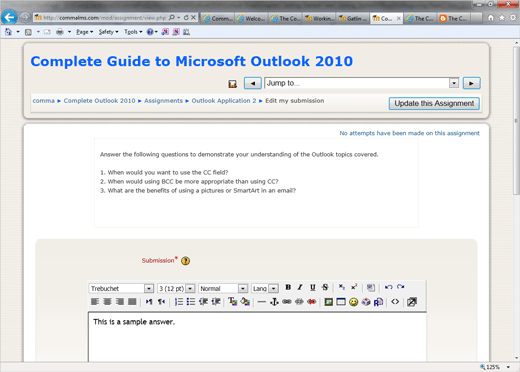Open the Trebuchet font dropdown
Screen dimensions: 520x372
[149, 288]
